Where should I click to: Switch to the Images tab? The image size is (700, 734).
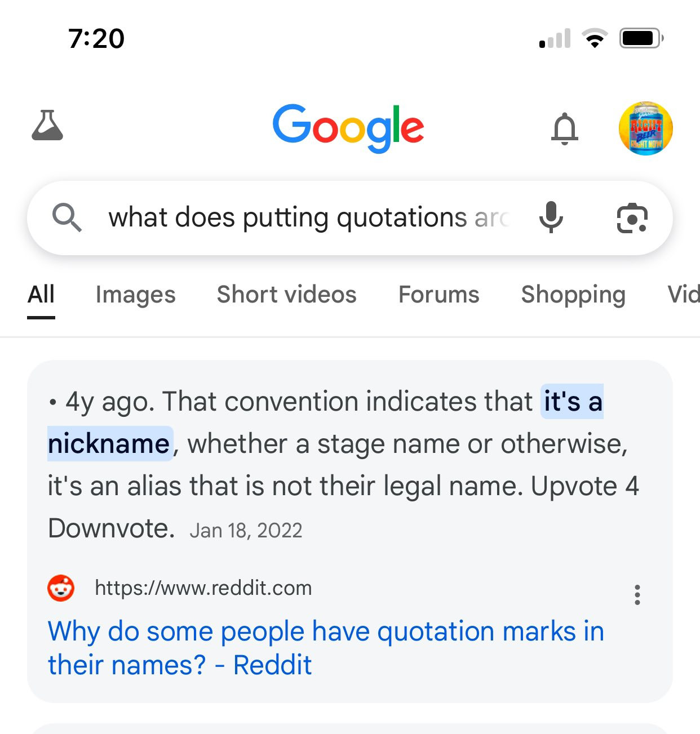click(x=135, y=295)
